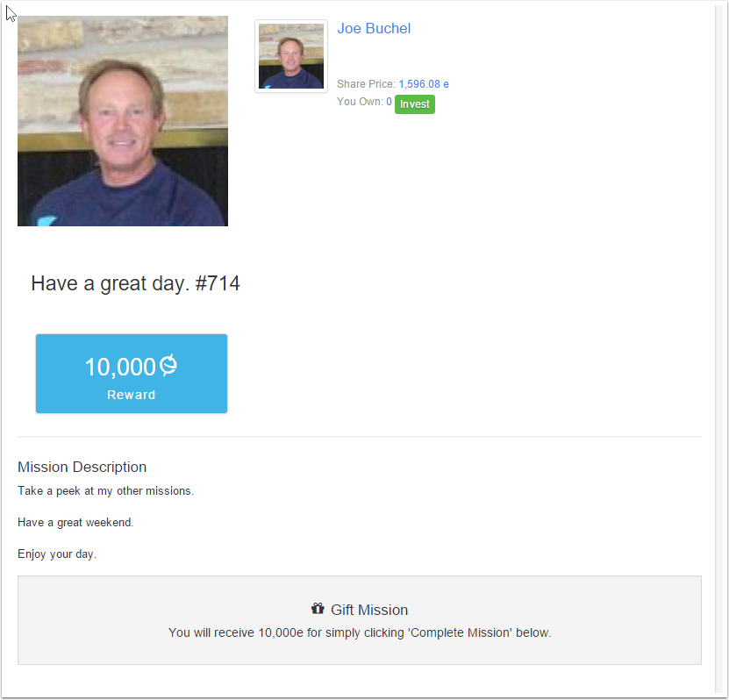This screenshot has height=700, width=729.
Task: Select the small Joe Buchel avatar thumbnail
Action: [x=291, y=56]
